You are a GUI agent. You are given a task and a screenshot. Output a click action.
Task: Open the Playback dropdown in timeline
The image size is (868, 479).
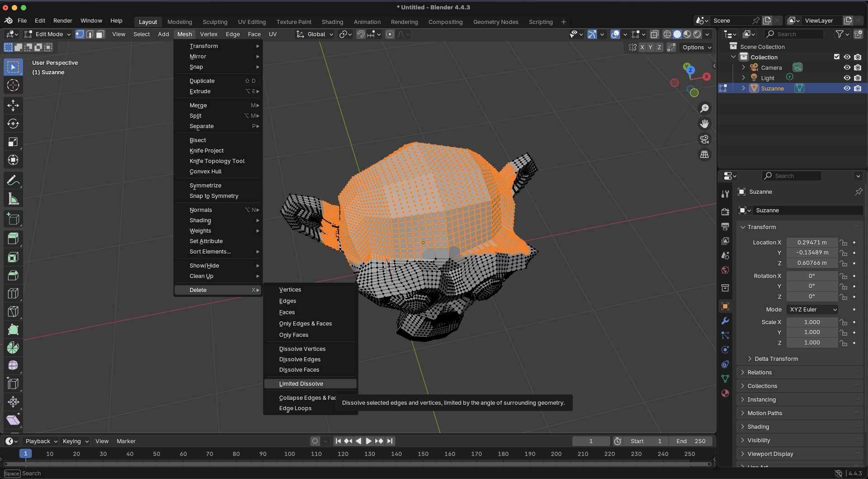pyautogui.click(x=41, y=441)
